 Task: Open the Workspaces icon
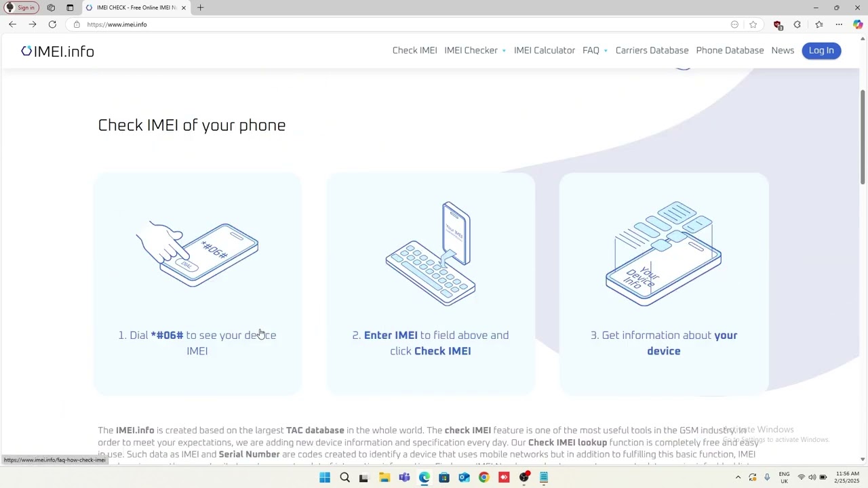click(51, 7)
